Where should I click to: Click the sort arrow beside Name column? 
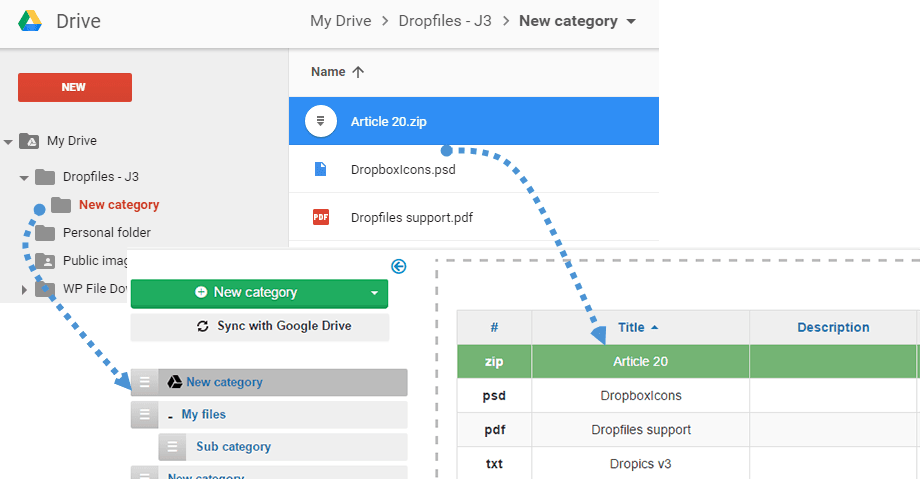click(x=358, y=72)
